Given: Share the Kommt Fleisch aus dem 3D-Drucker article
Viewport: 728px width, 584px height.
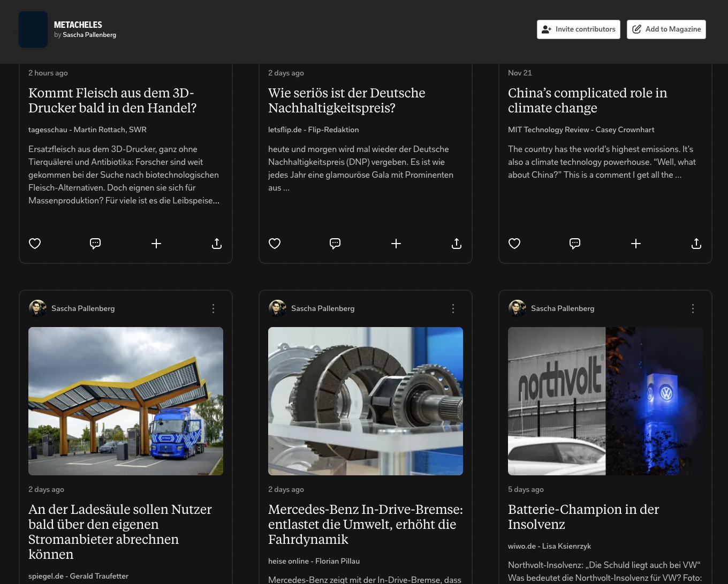Looking at the screenshot, I should [x=217, y=244].
